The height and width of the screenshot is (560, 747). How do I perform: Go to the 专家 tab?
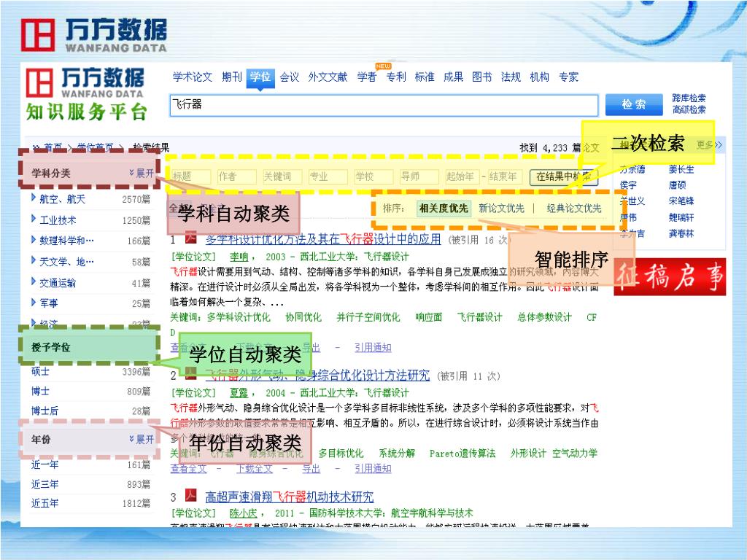tap(568, 77)
